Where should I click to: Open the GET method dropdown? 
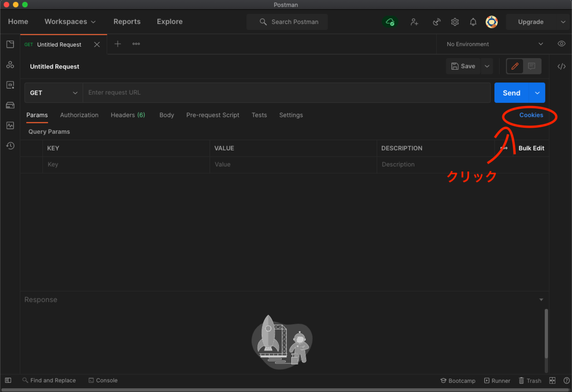(54, 93)
